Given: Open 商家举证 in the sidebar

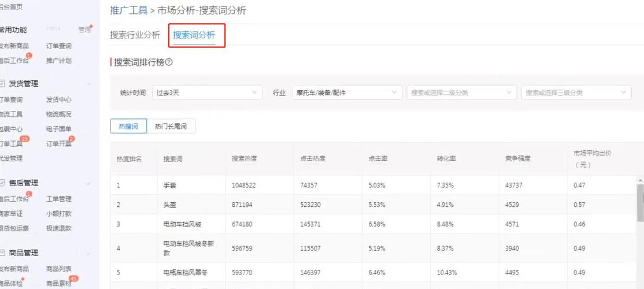Looking at the screenshot, I should (x=11, y=213).
